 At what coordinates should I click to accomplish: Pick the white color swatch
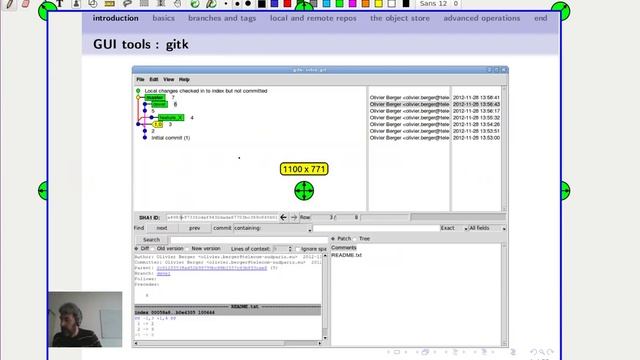tap(392, 4)
